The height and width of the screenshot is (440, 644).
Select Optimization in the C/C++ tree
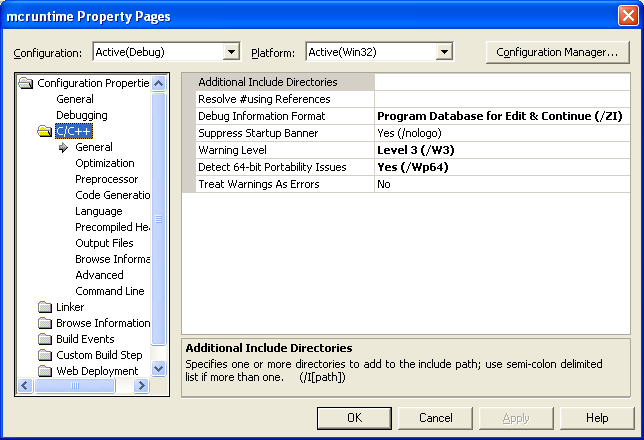click(x=104, y=163)
